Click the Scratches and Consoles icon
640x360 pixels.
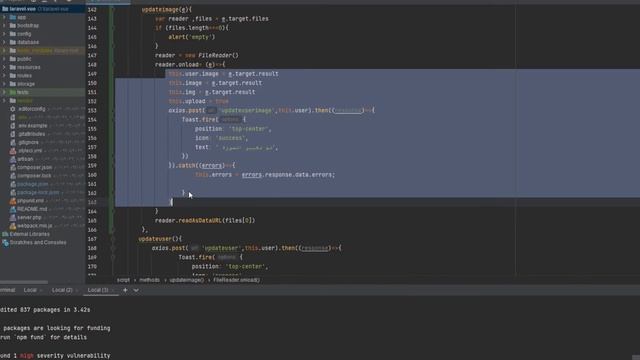[5, 242]
